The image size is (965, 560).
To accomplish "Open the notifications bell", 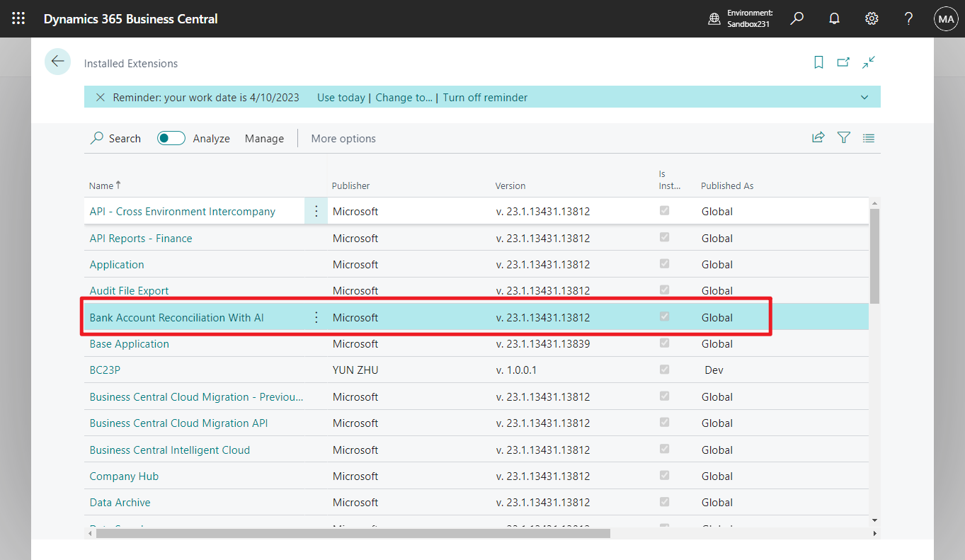I will tap(834, 18).
